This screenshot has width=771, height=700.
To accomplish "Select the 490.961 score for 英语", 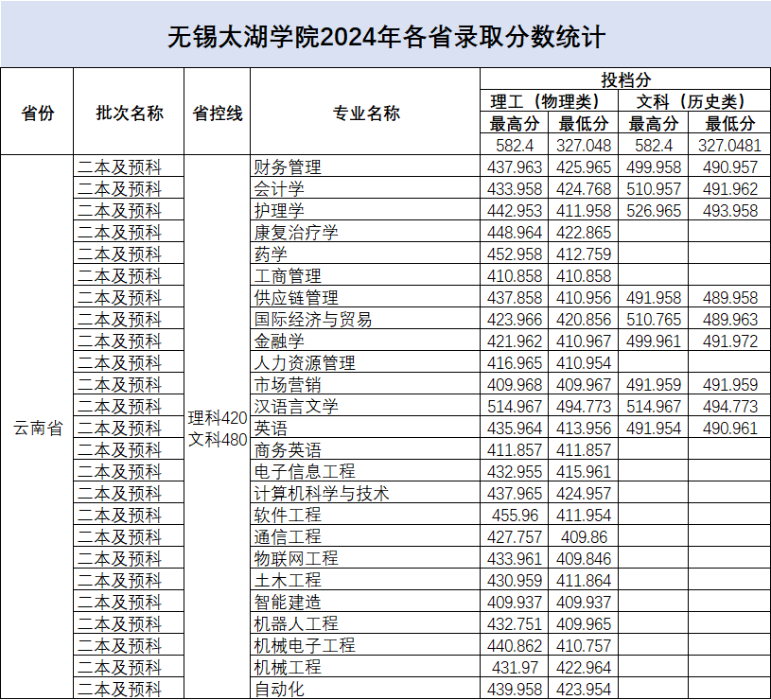I will click(x=729, y=429).
